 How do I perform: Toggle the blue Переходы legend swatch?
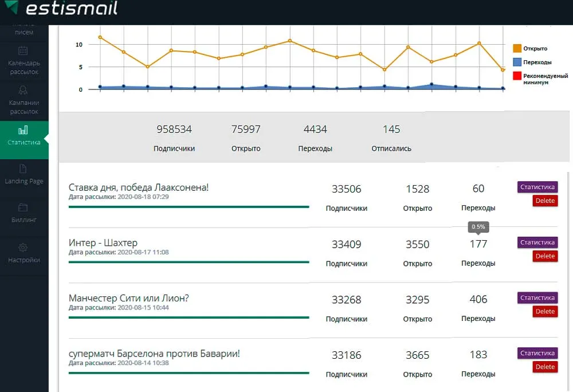point(517,62)
